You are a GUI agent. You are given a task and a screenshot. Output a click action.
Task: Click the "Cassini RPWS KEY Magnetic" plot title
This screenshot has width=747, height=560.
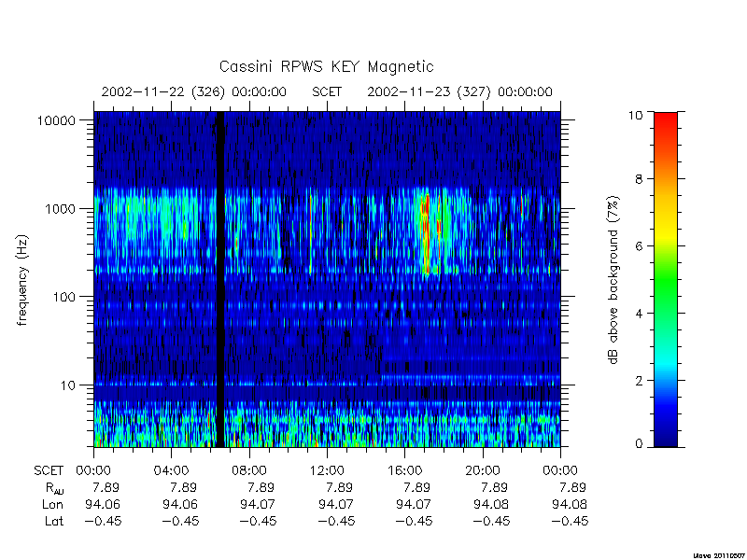(326, 66)
